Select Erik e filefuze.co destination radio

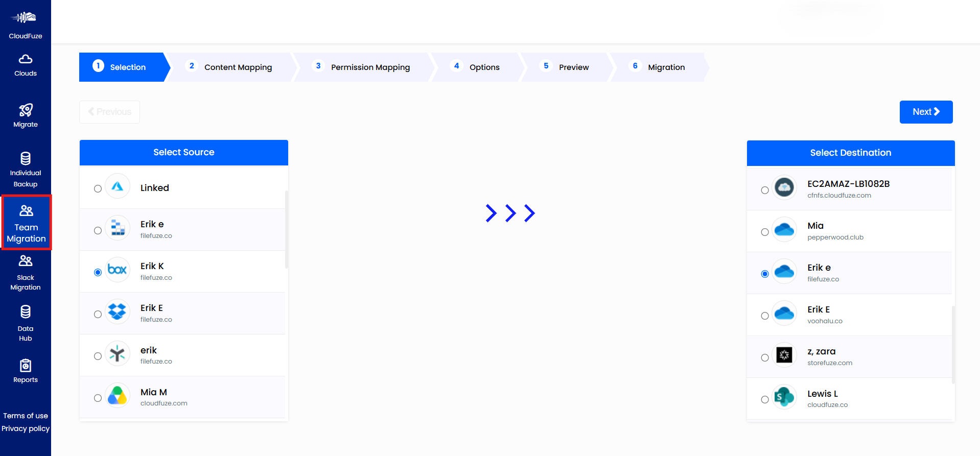click(765, 274)
